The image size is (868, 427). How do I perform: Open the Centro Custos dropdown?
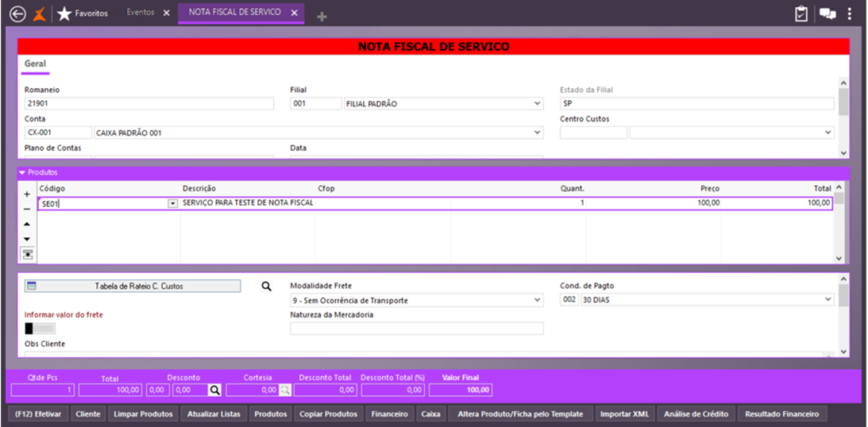[x=828, y=133]
